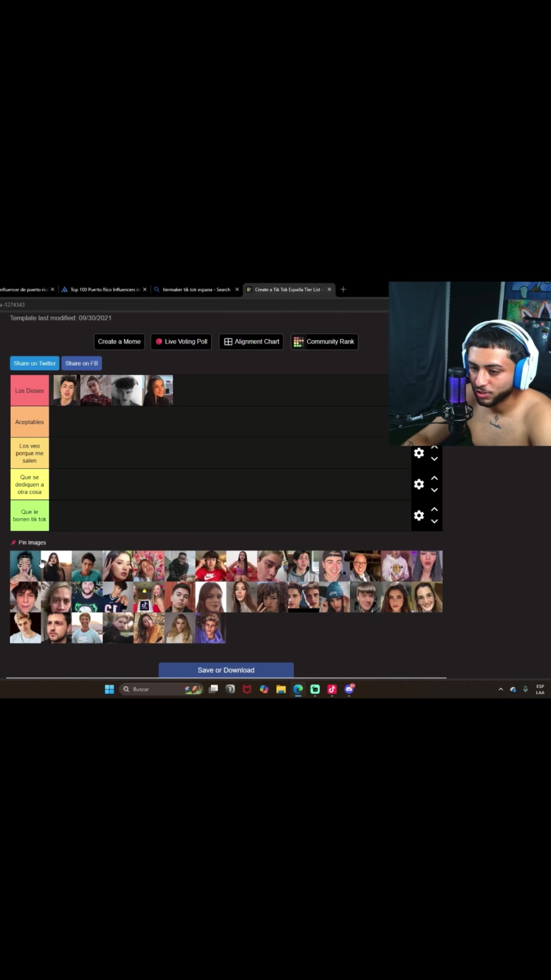The image size is (551, 980).
Task: Open the McAfee red shield taskbar icon
Action: 247,690
